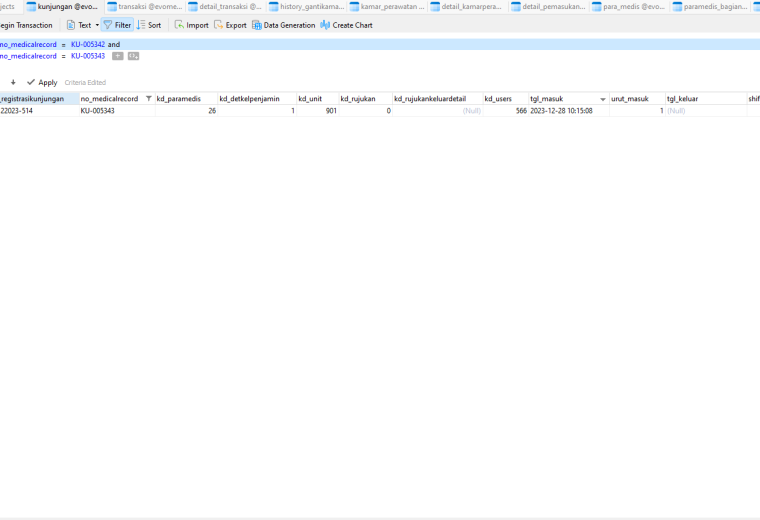Switch to transaksi table tab
Image resolution: width=760 pixels, height=520 pixels.
(x=145, y=7)
